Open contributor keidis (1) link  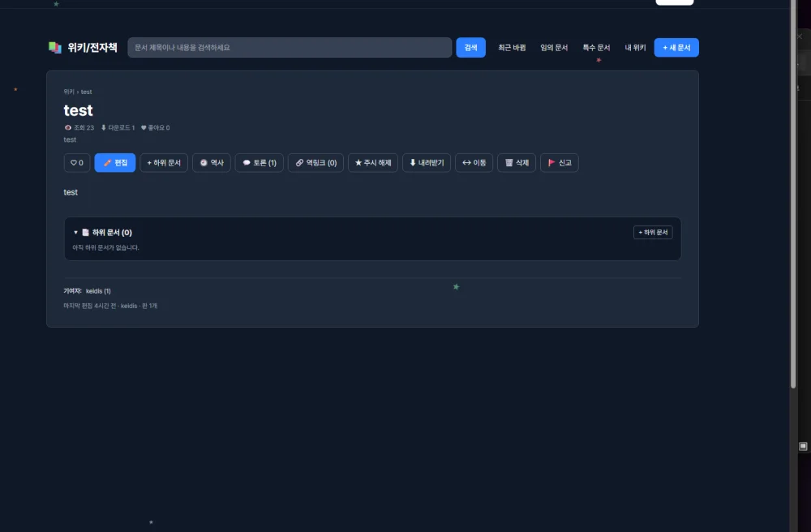pos(98,291)
